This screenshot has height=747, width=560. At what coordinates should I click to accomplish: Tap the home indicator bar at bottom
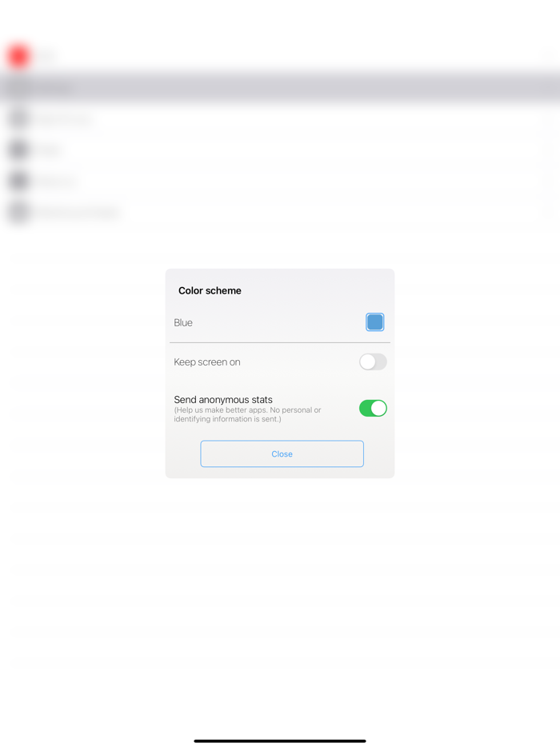click(x=280, y=741)
